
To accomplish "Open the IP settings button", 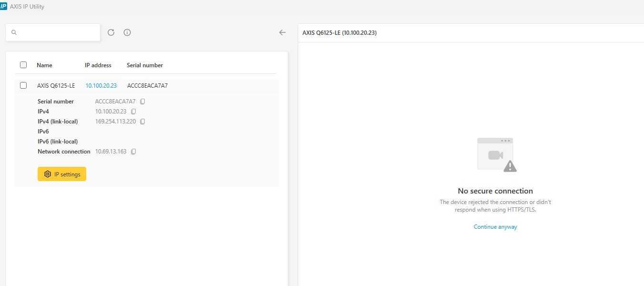I will [62, 174].
